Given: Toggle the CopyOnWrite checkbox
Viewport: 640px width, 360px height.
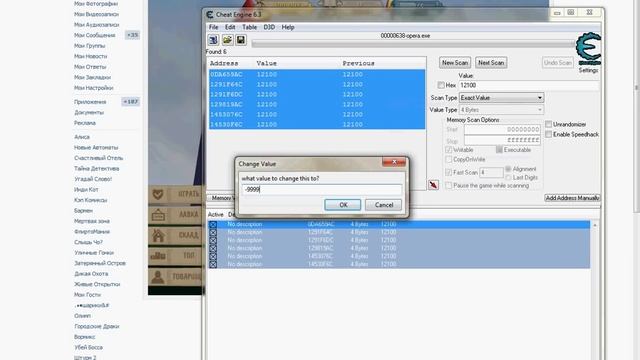Looking at the screenshot, I should pyautogui.click(x=449, y=160).
